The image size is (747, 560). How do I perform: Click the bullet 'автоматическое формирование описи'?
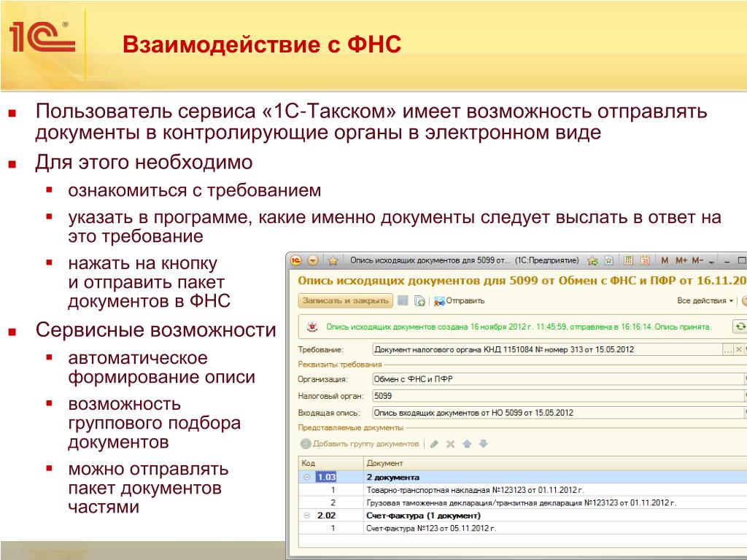tap(161, 367)
